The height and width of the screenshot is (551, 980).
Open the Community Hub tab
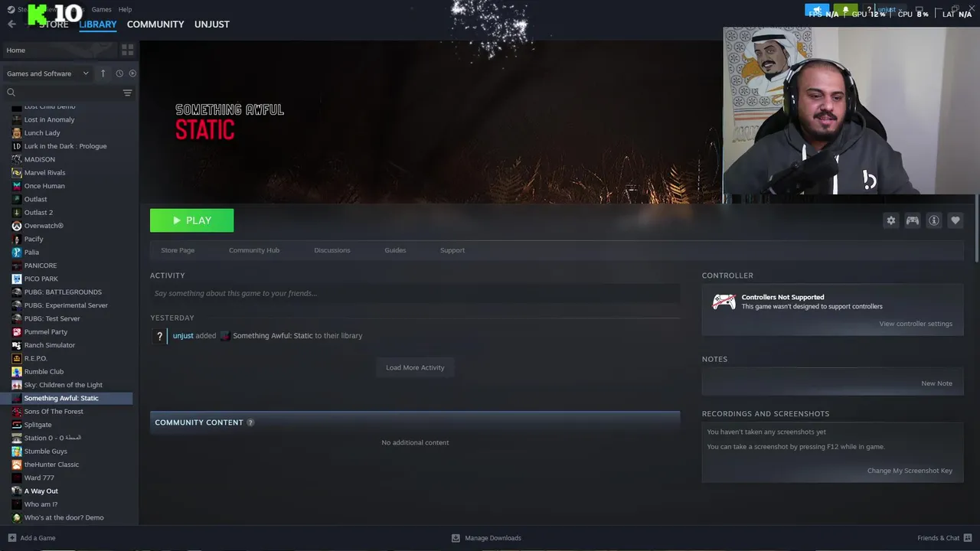pyautogui.click(x=254, y=250)
